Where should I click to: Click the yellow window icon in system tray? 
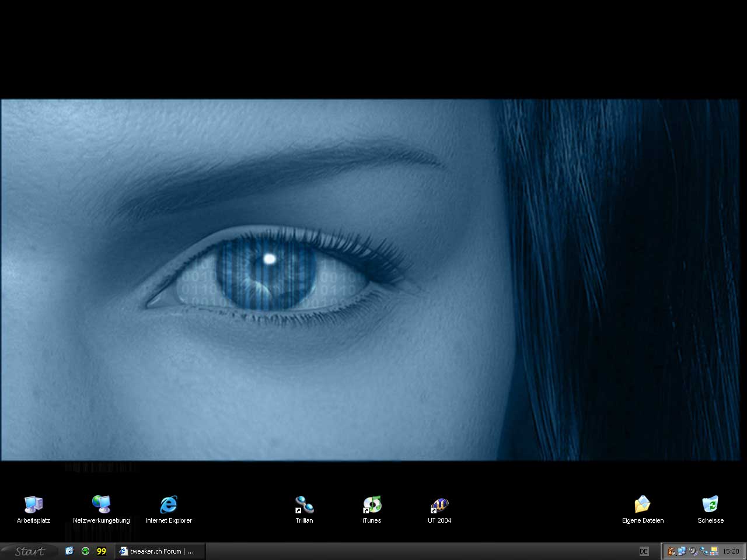[x=714, y=551]
